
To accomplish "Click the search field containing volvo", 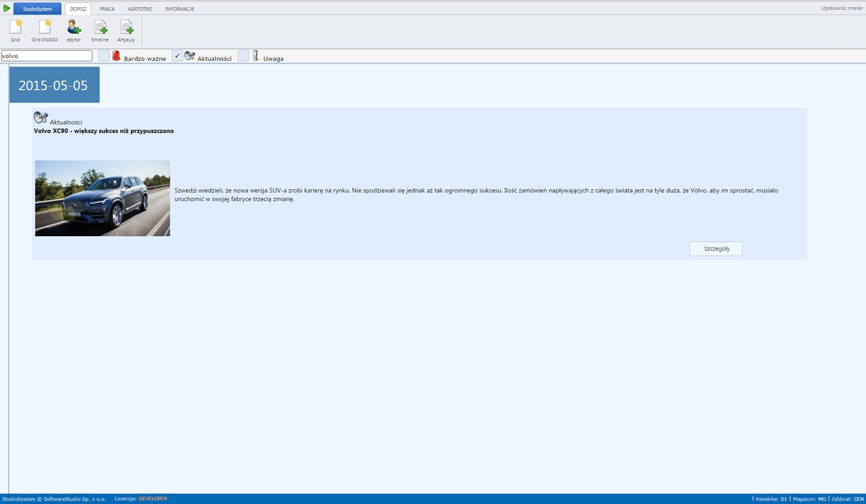I will [x=46, y=56].
